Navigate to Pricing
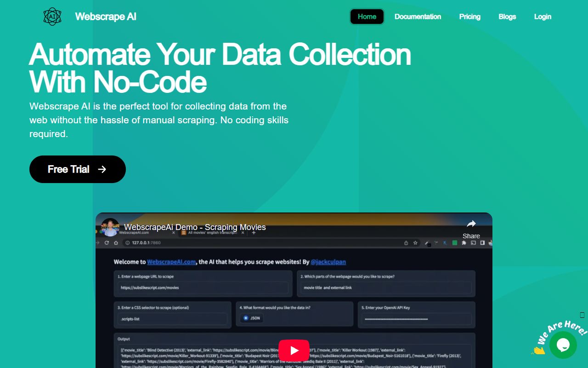The width and height of the screenshot is (588, 368). pyautogui.click(x=469, y=17)
